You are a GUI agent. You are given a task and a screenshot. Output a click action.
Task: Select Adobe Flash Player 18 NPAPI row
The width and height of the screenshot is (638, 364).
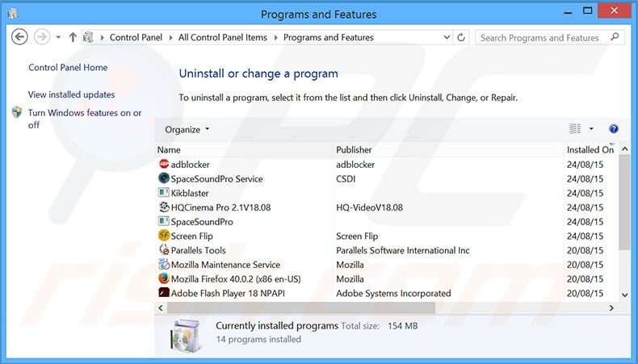pyautogui.click(x=387, y=293)
